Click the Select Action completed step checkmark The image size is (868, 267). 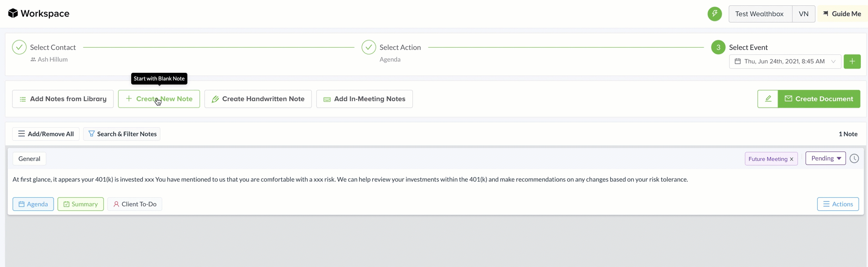coord(369,47)
